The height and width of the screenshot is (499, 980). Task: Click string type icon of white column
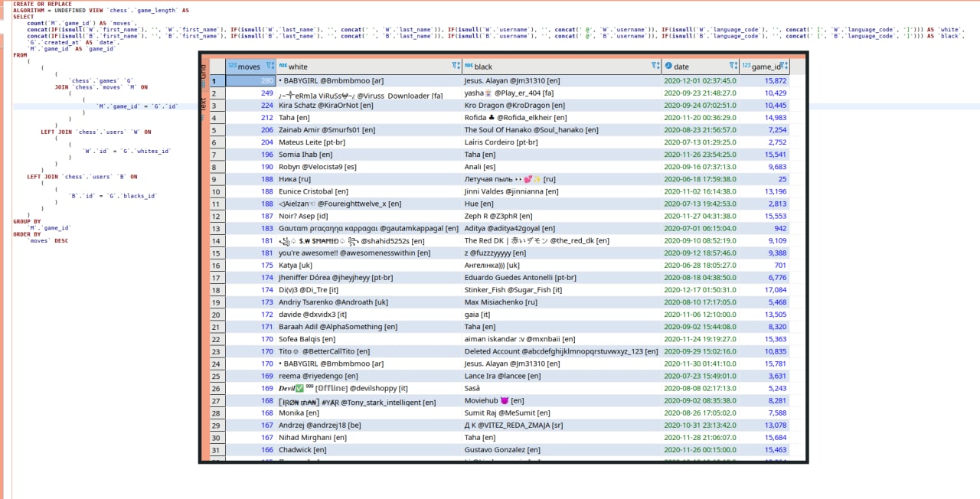[283, 66]
